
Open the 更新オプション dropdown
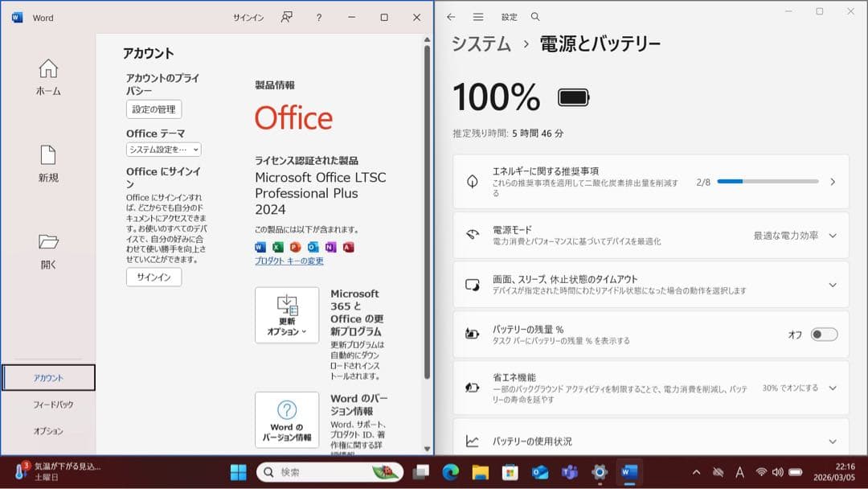287,314
